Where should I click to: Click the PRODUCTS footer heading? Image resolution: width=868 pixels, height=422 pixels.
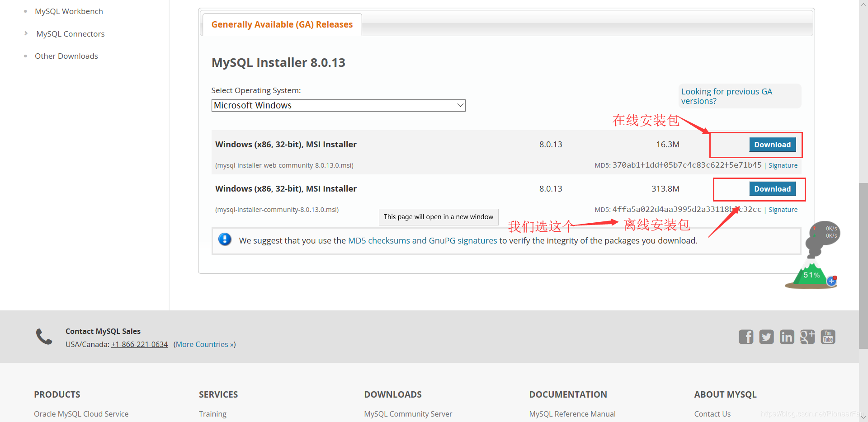[57, 394]
